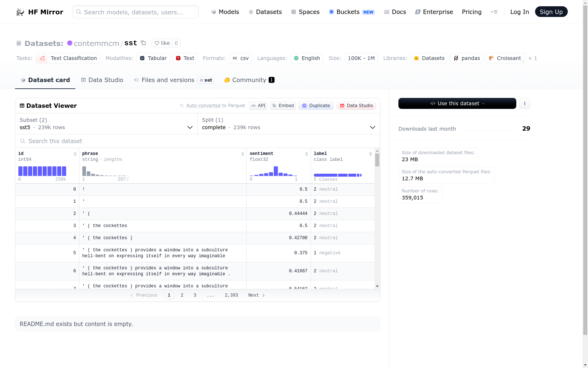
Task: Click the Embed button
Action: [x=283, y=106]
